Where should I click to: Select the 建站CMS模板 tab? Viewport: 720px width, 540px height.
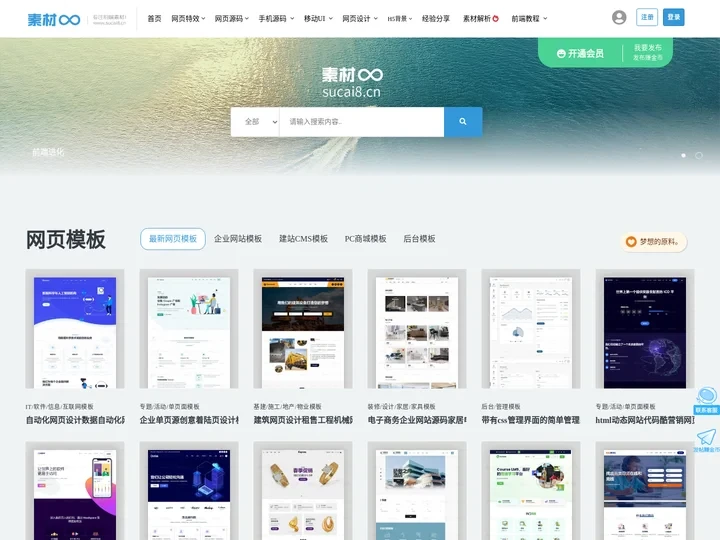click(x=304, y=239)
